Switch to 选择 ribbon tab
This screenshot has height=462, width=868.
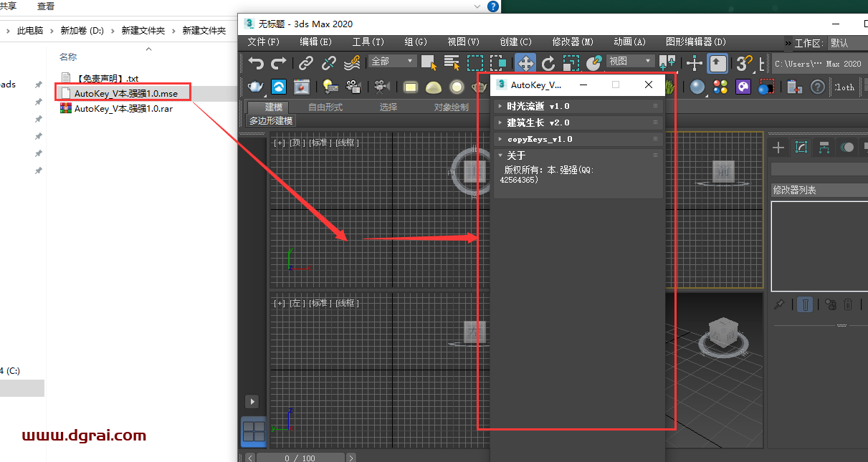(x=388, y=107)
